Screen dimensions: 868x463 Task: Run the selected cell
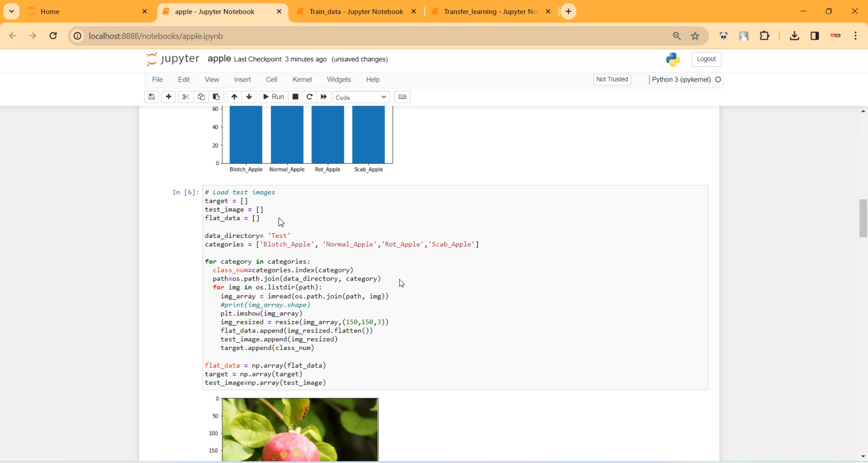point(273,97)
